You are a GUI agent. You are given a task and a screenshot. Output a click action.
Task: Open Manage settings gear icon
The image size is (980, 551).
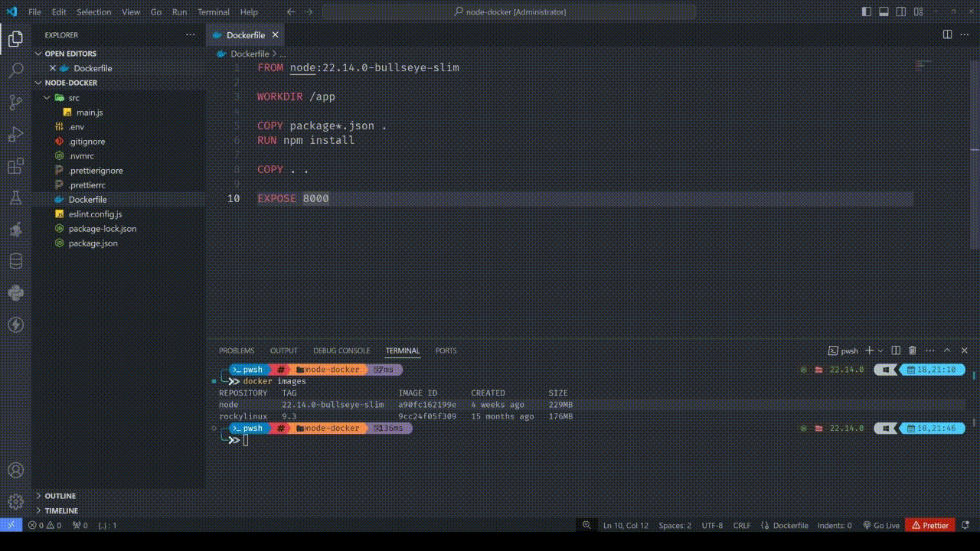click(15, 502)
